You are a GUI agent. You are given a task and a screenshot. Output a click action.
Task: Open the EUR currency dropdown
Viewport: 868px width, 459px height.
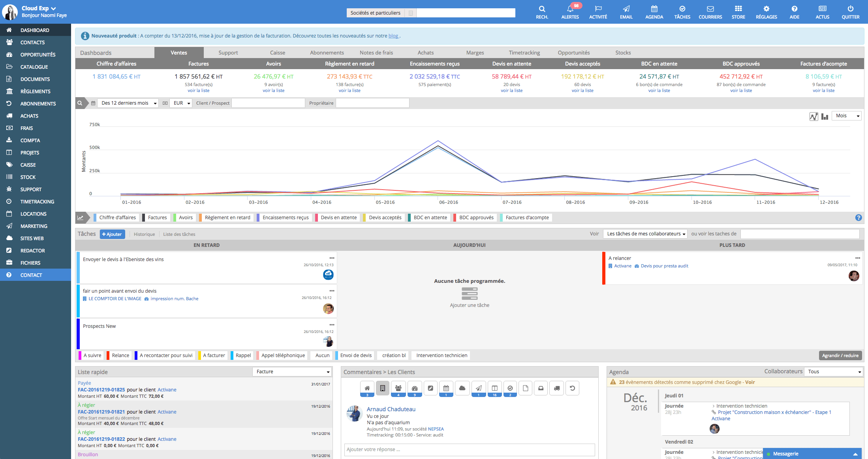pyautogui.click(x=181, y=103)
